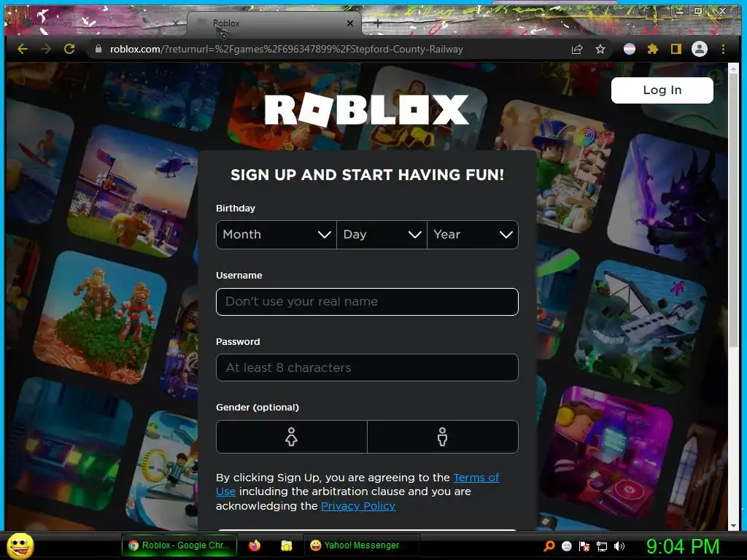
Task: Open the yellow folder taskbar icon
Action: click(x=286, y=545)
